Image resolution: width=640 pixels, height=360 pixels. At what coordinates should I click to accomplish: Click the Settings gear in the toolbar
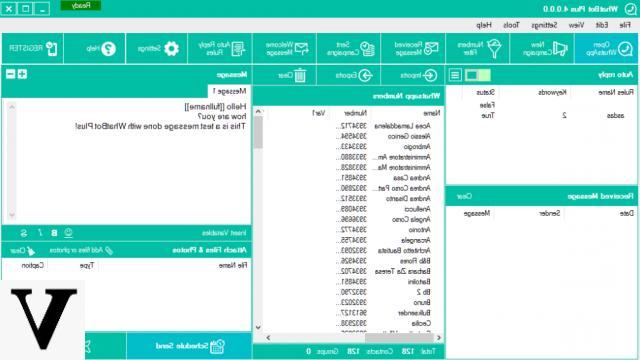156,49
